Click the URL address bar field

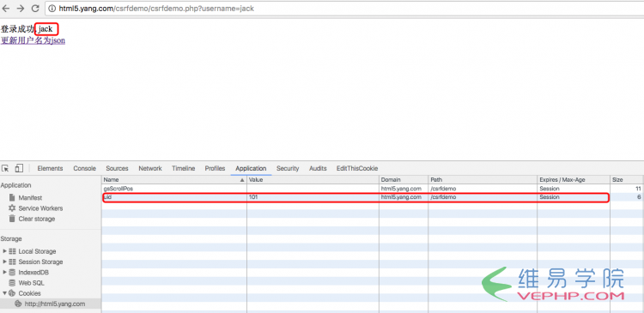[345, 9]
